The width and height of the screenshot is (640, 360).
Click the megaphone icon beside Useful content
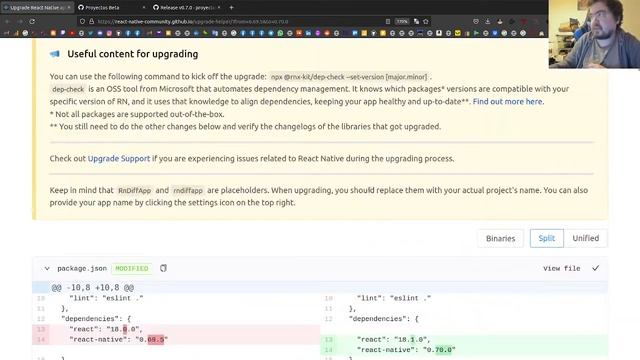(55, 54)
